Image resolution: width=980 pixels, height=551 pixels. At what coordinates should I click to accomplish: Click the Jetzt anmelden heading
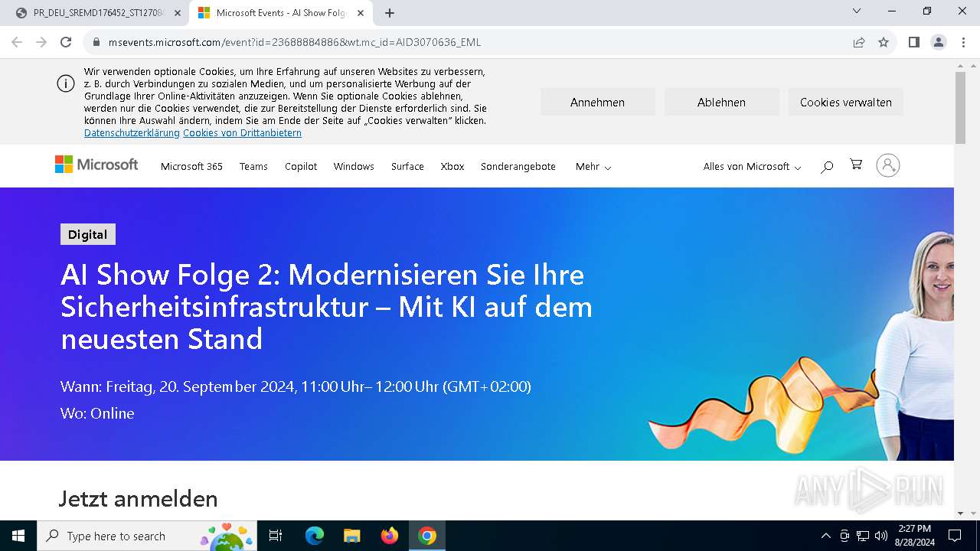click(x=139, y=499)
